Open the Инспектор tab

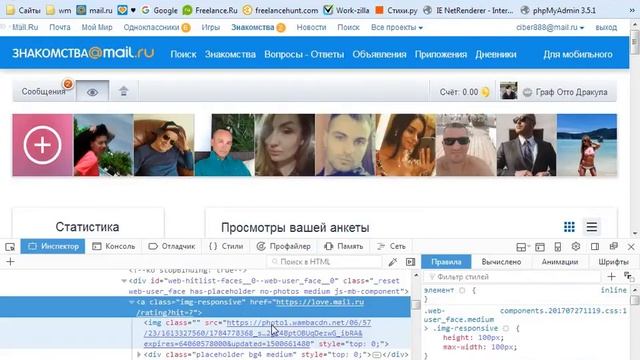pyautogui.click(x=53, y=247)
